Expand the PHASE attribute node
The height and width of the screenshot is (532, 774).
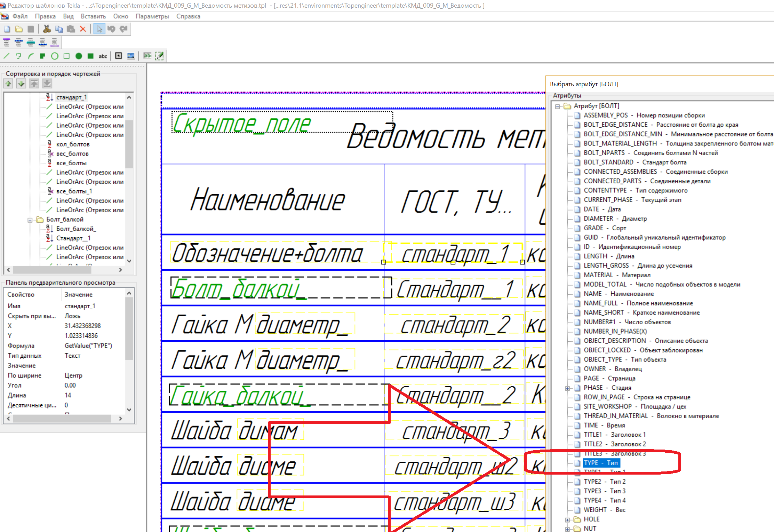(x=567, y=388)
